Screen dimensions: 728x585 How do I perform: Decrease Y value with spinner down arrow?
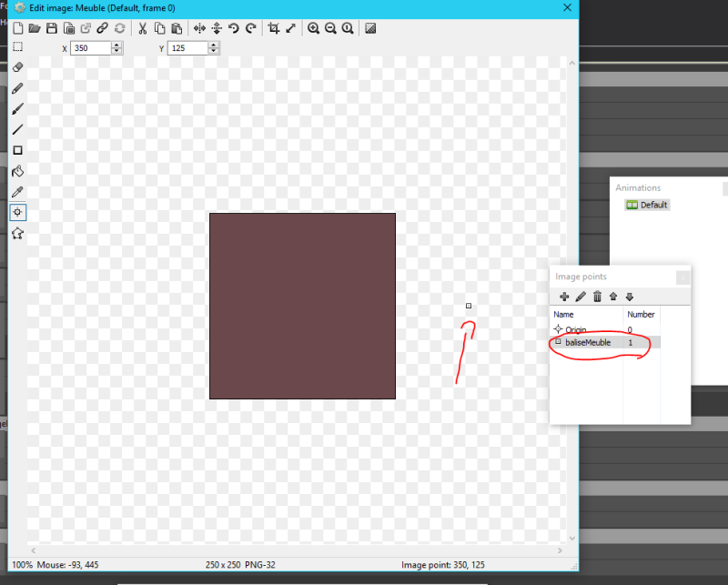[x=214, y=51]
